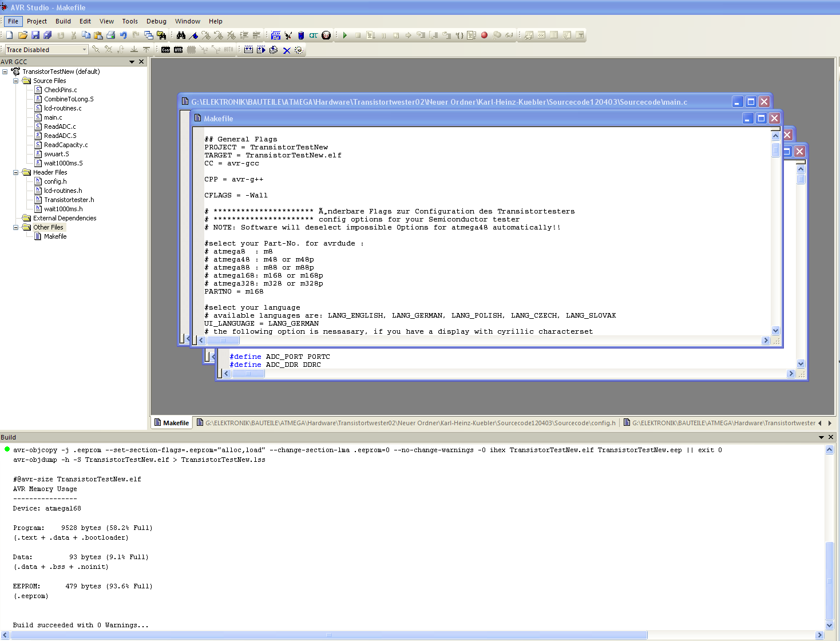Collapse the Source Files folder
This screenshot has width=840, height=641.
16,81
